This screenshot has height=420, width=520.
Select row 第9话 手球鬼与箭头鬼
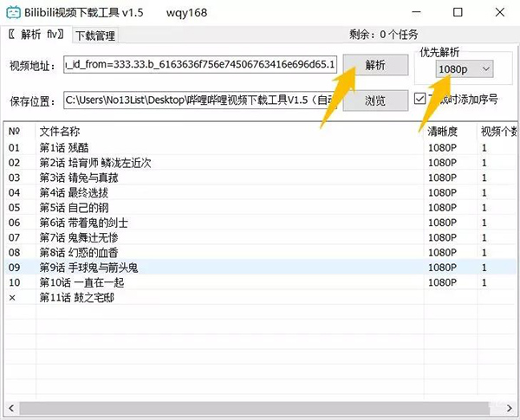pyautogui.click(x=261, y=268)
